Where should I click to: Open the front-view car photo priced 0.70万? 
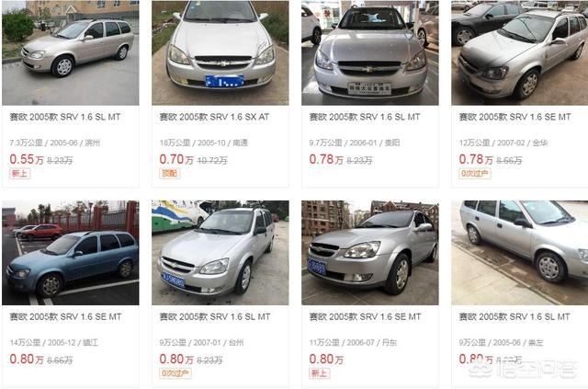pos(220,52)
